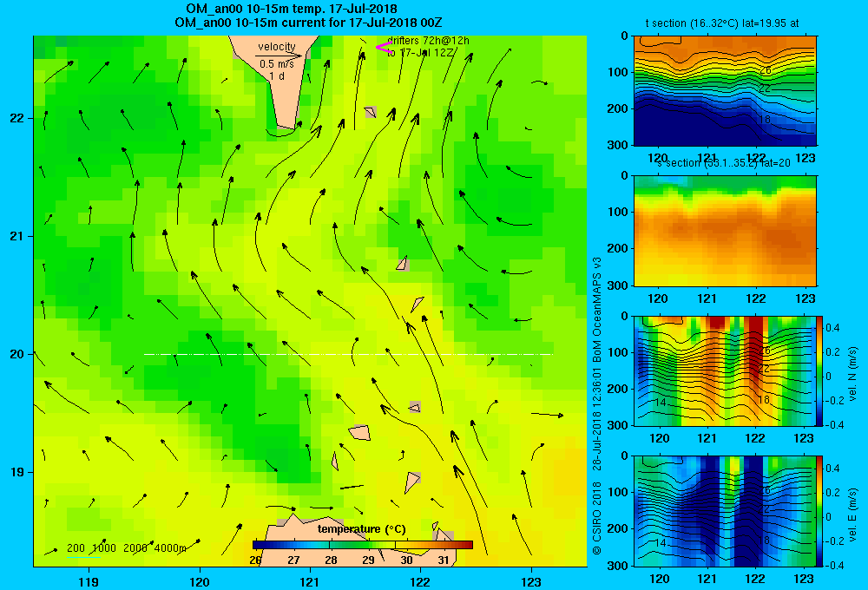Click contour label '14' in vel. E section

[x=661, y=543]
